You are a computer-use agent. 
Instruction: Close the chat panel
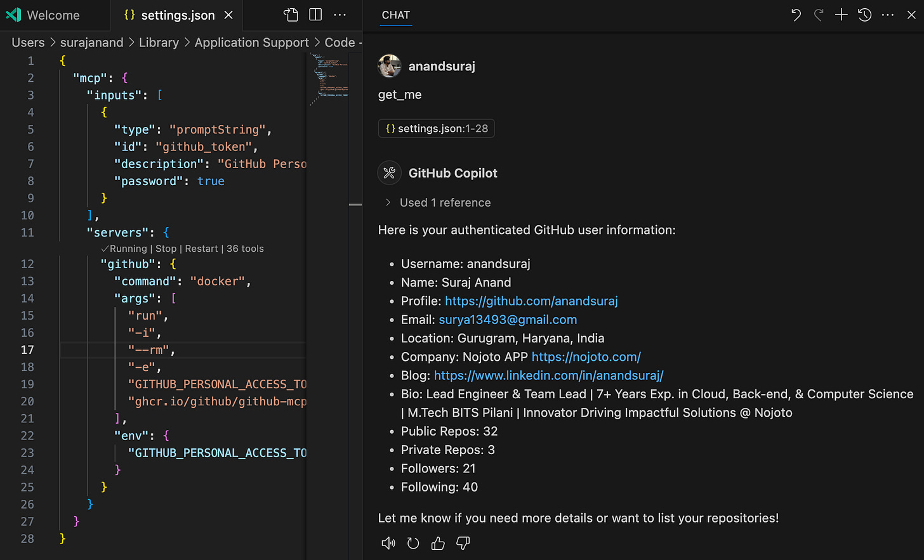tap(911, 15)
